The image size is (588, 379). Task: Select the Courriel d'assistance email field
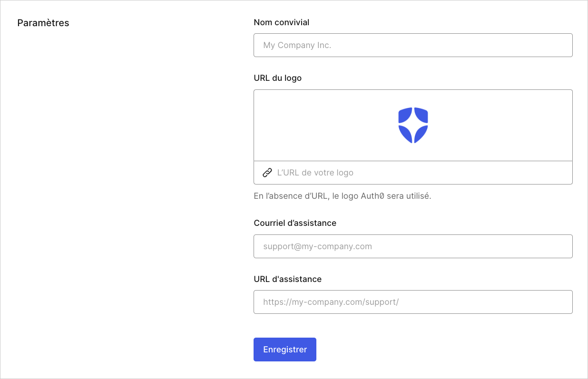point(413,246)
